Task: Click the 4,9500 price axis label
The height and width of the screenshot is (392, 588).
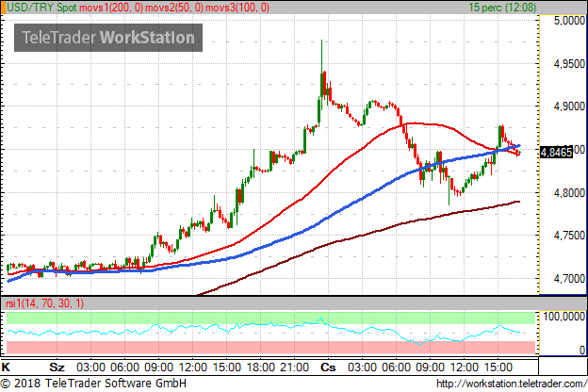Action: tap(569, 64)
